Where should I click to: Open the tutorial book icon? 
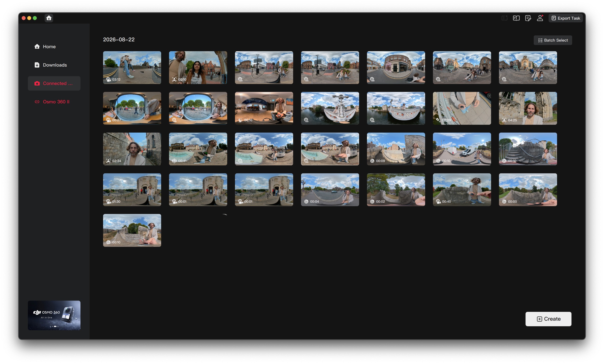pyautogui.click(x=516, y=18)
